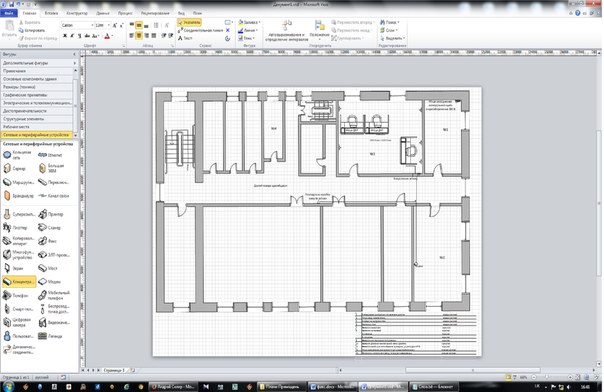This screenshot has height=392, width=604.
Task: Select the Маршрутизатор (router) shape
Action: [x=18, y=182]
